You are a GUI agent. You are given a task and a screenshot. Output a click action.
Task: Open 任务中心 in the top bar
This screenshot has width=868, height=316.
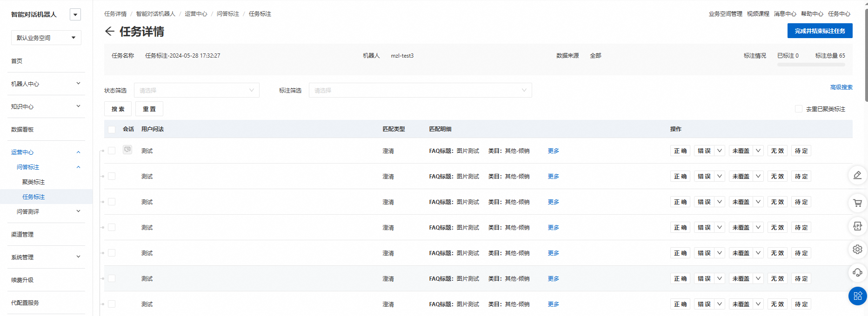point(839,14)
